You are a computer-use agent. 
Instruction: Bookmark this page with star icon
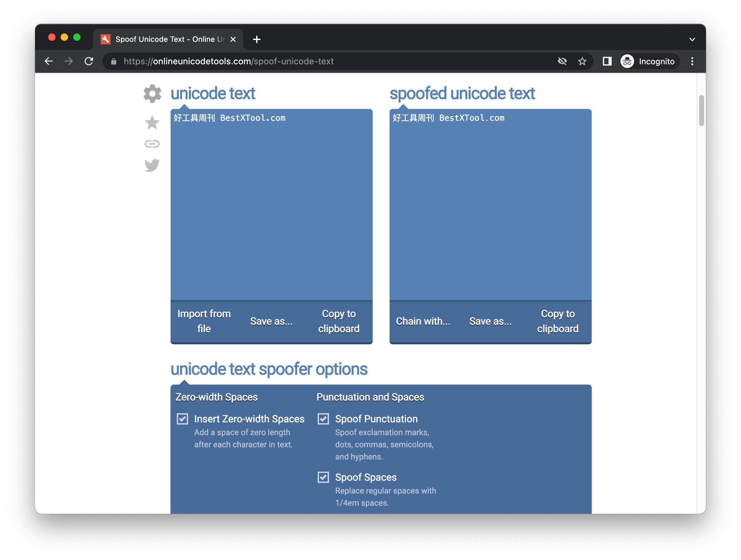coord(582,61)
